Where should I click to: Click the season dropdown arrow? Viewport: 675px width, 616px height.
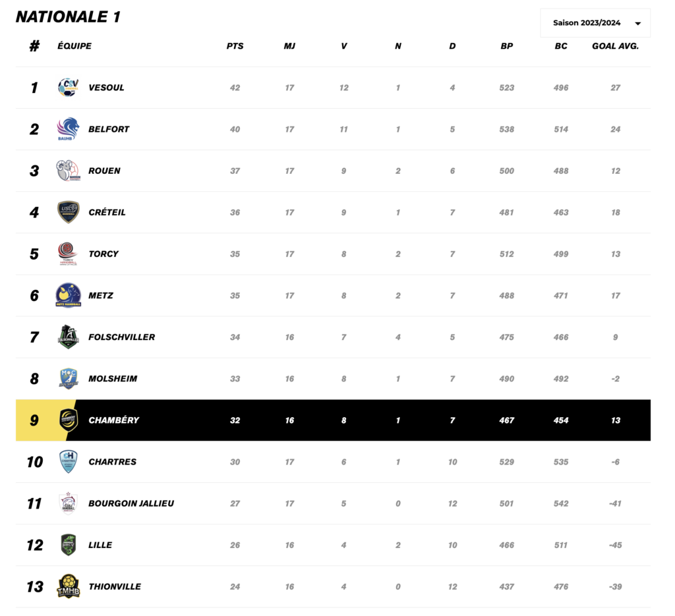[638, 24]
